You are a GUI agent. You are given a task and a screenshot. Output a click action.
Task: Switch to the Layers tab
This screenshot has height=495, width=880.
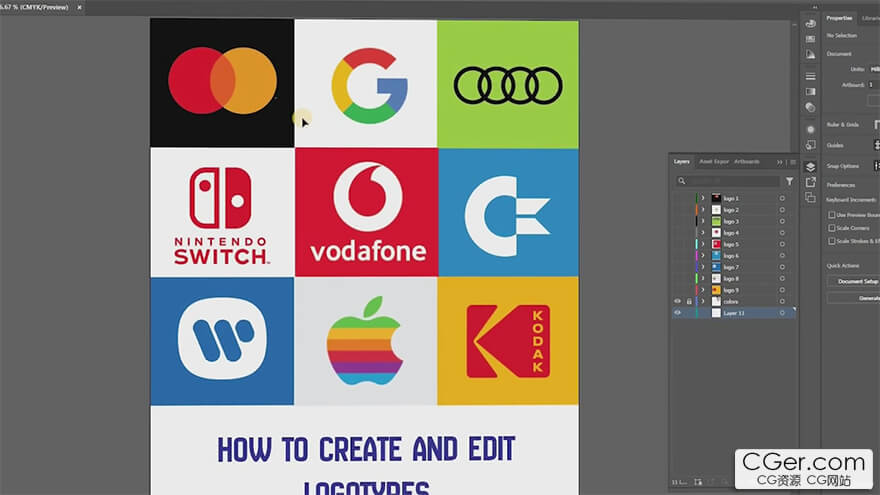tap(681, 162)
